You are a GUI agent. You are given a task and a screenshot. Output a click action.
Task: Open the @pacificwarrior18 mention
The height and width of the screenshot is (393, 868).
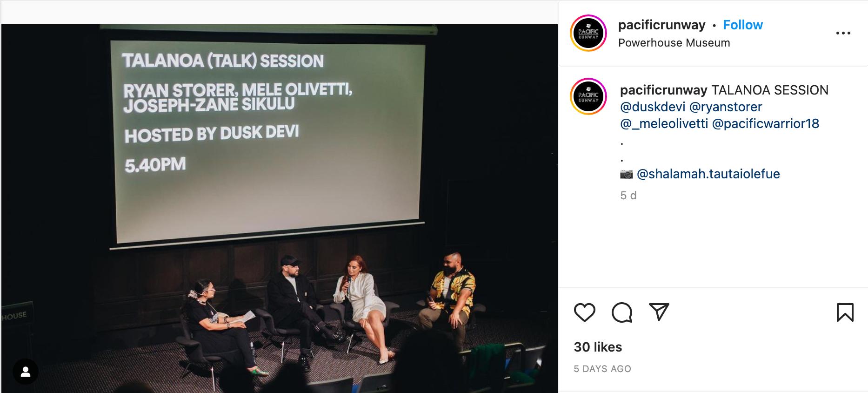[765, 123]
